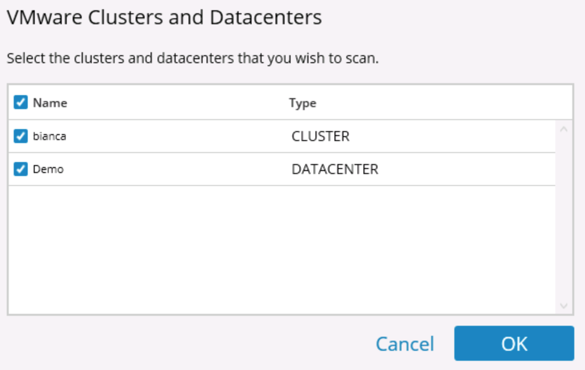Viewport: 585px width, 370px height.
Task: Uncheck the select-all checkbox beside Name
Action: click(21, 102)
